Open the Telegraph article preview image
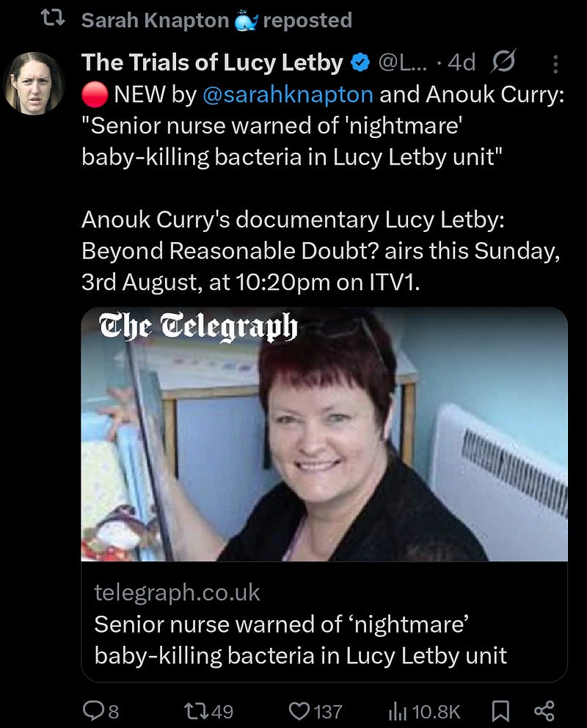587x728 pixels. [324, 434]
